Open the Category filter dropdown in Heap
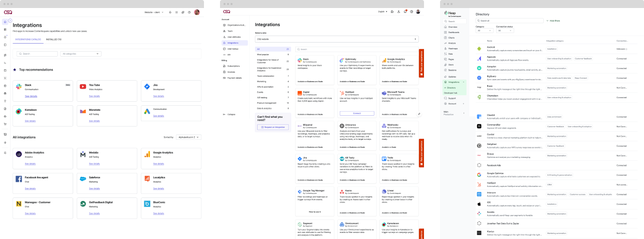Viewport: 644px width, 239px height. point(485,31)
